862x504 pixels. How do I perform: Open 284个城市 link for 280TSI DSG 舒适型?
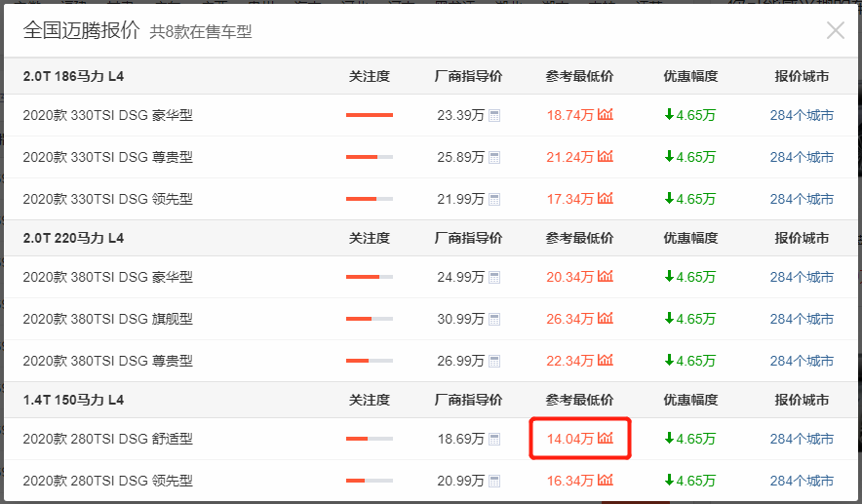(802, 439)
